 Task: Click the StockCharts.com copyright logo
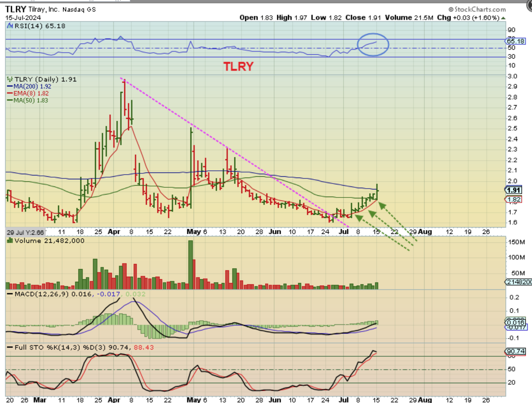click(478, 9)
